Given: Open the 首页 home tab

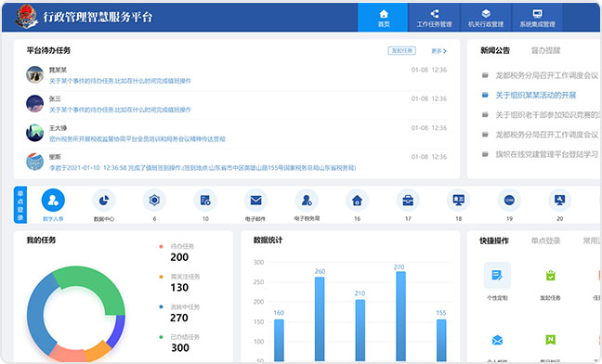Looking at the screenshot, I should [383, 18].
